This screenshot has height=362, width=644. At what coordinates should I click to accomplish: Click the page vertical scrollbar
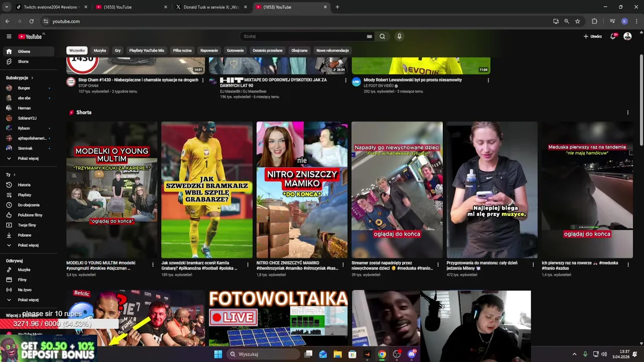tap(641, 101)
